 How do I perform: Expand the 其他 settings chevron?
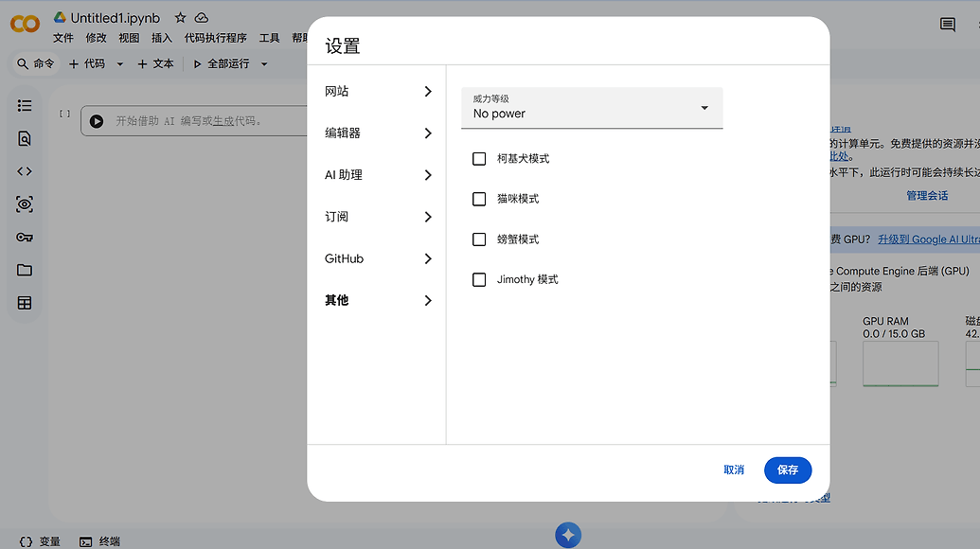(428, 300)
